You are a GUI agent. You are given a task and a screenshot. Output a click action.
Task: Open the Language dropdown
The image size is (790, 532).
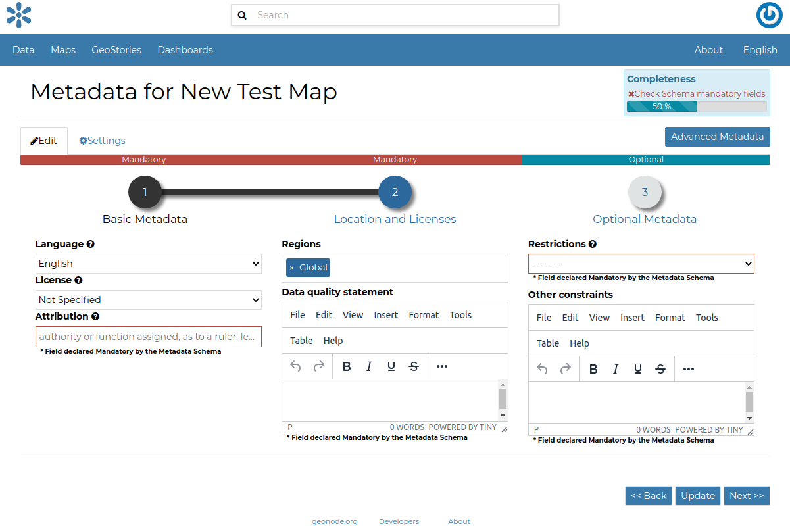(148, 263)
